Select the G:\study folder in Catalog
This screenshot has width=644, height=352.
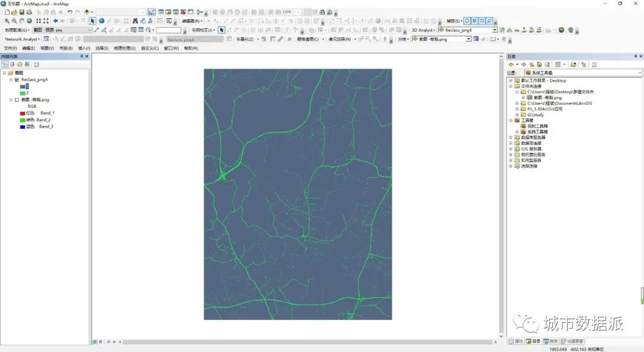click(535, 115)
